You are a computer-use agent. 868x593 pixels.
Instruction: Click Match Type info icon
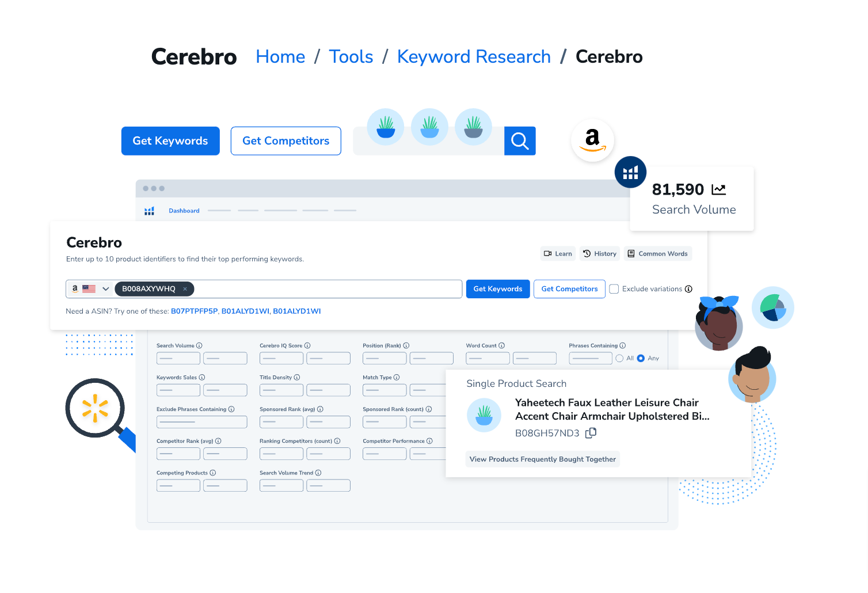click(397, 377)
